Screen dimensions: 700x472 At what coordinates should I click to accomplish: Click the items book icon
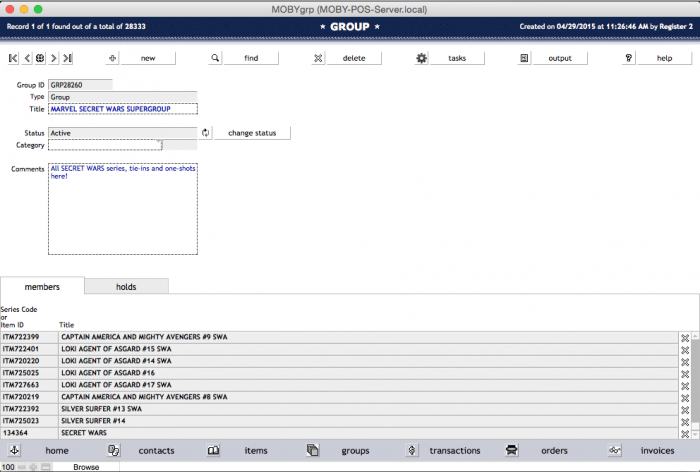pos(213,450)
